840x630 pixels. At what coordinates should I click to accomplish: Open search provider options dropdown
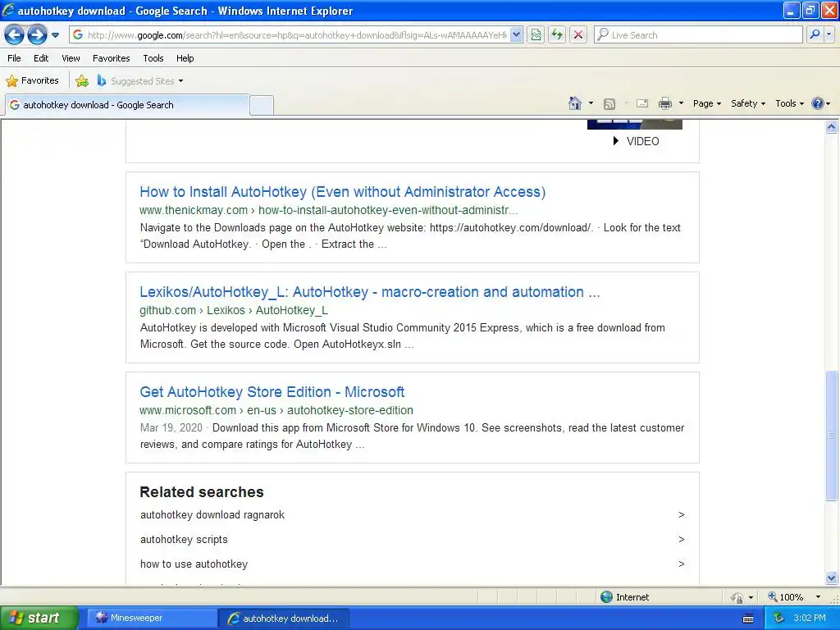(829, 35)
